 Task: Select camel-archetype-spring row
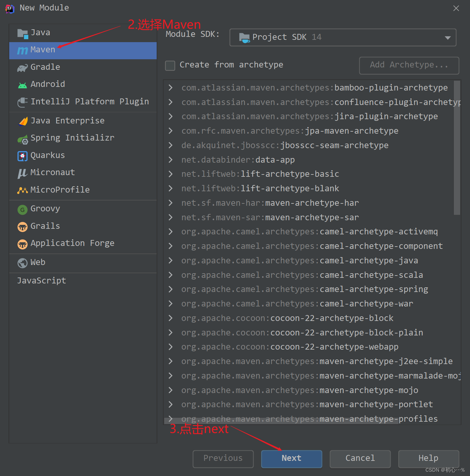[x=312, y=289]
